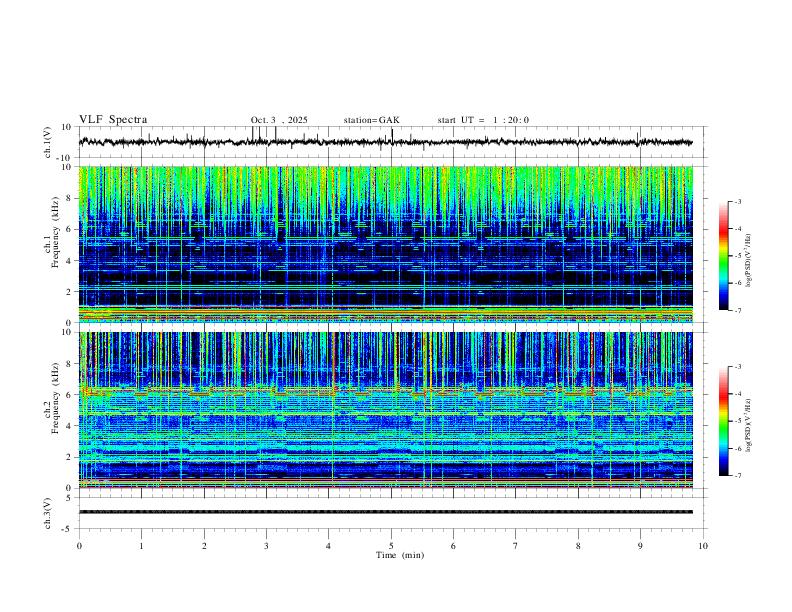Click time-axis tick label "10" at the bottom
This screenshot has height=612, width=792.
pyautogui.click(x=703, y=546)
